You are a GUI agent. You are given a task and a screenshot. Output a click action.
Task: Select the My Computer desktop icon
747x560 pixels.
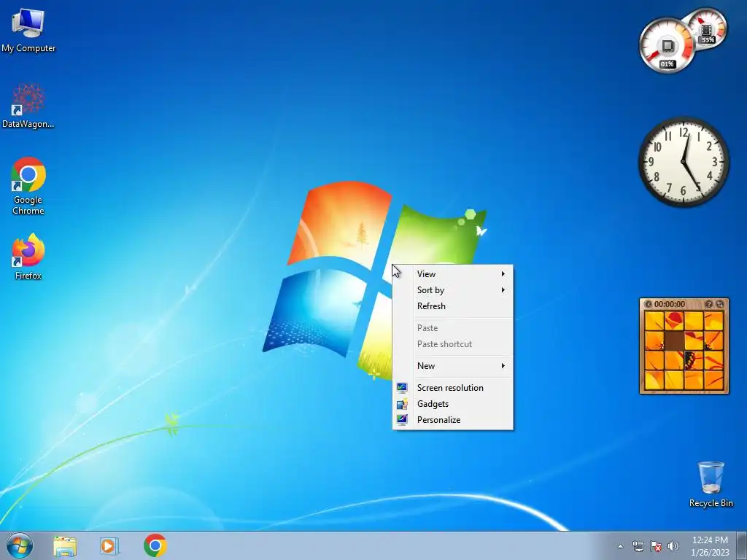[x=28, y=30]
